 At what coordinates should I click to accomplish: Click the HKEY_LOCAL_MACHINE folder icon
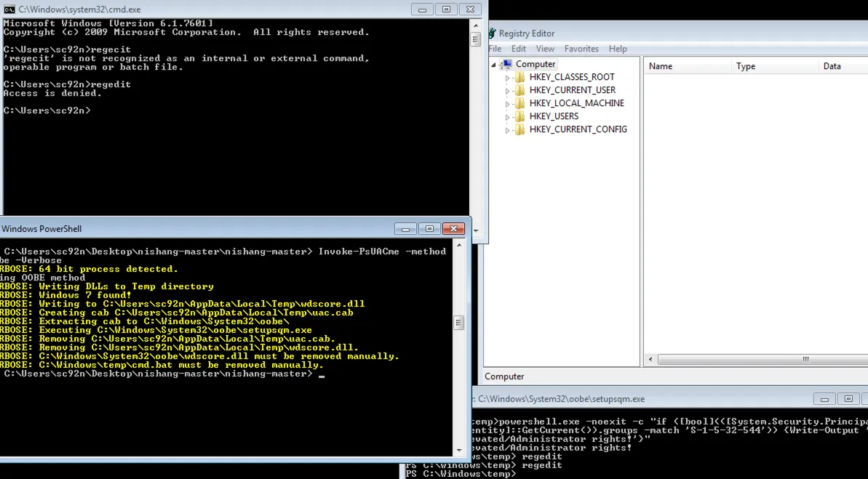point(519,103)
